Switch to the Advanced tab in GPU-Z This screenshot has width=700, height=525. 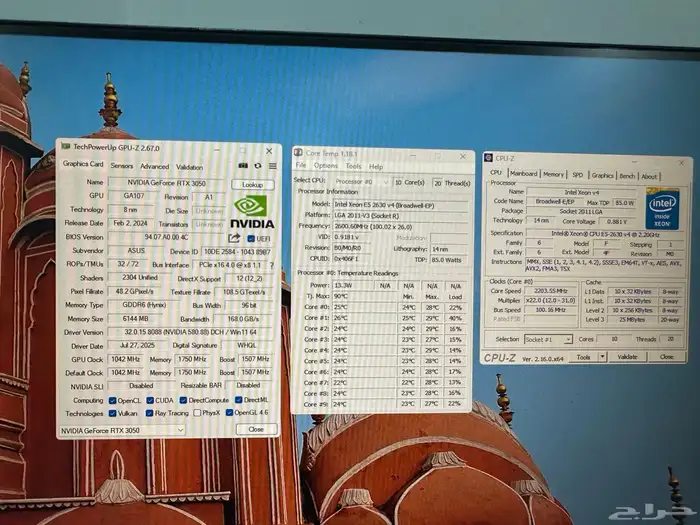point(154,167)
